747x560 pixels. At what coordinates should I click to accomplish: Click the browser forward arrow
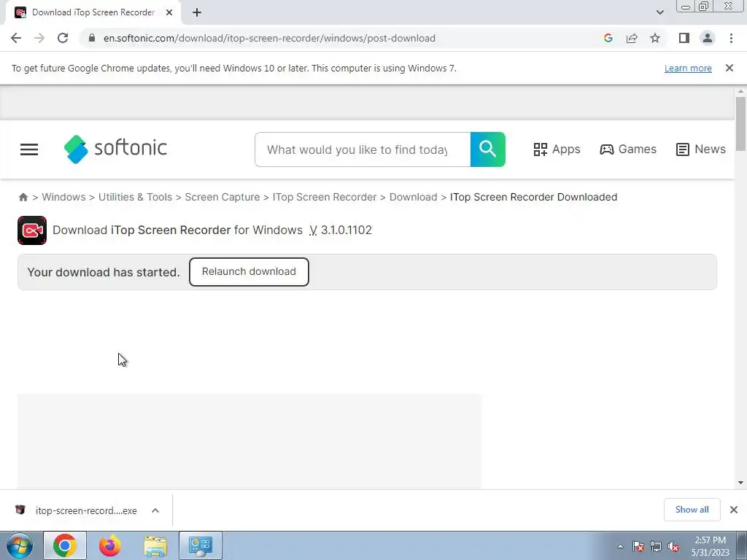tap(39, 38)
